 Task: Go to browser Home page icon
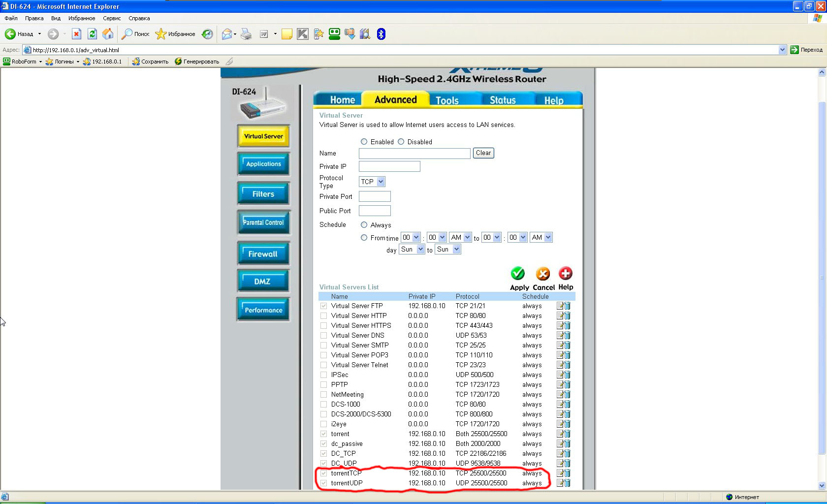(108, 34)
